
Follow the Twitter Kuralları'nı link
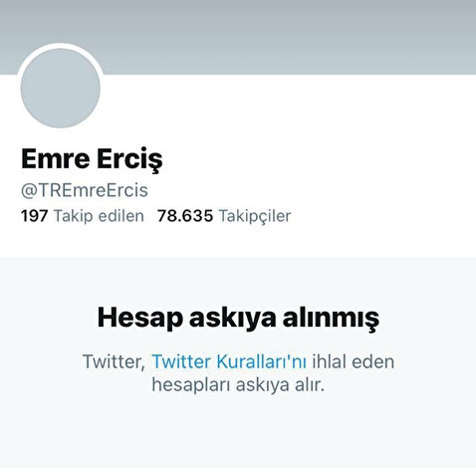pos(229,361)
